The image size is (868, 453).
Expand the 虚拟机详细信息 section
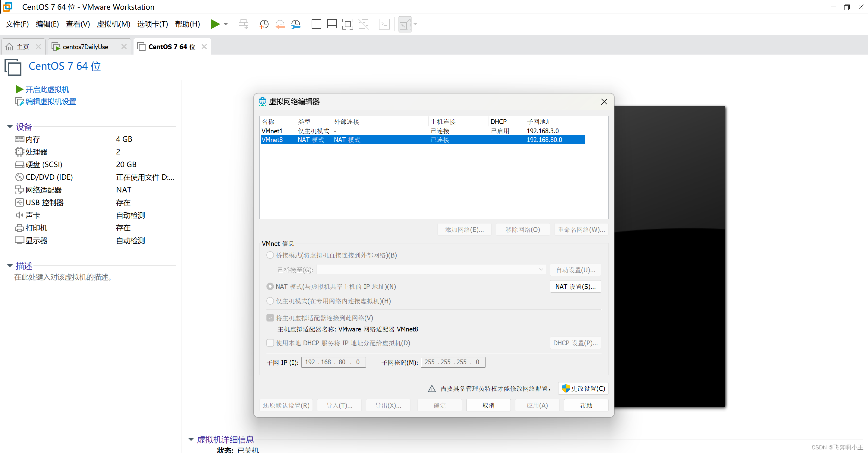pos(191,439)
